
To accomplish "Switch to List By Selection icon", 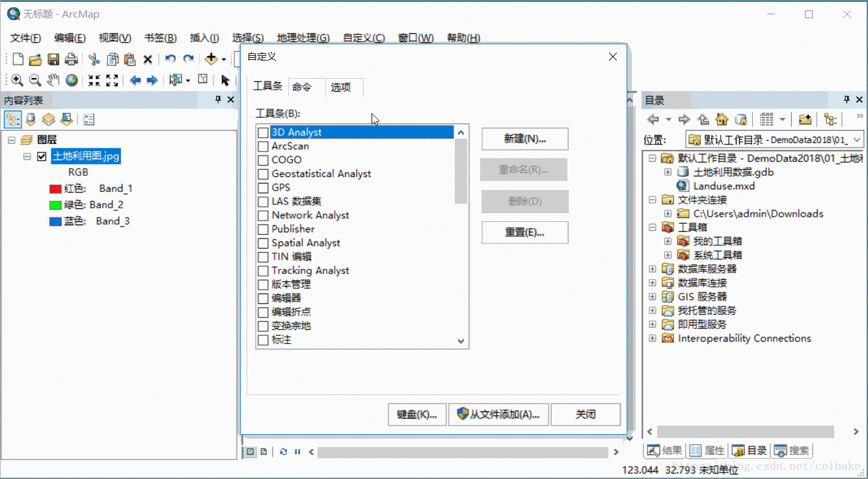I will pyautogui.click(x=66, y=119).
